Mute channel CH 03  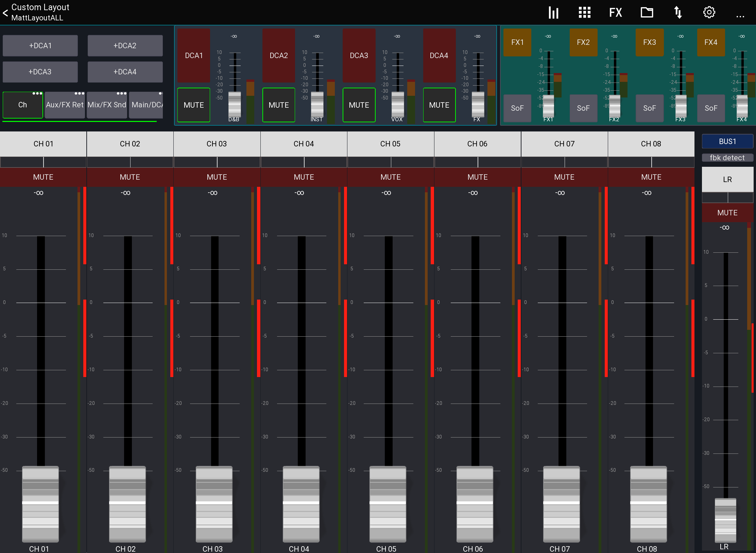click(x=217, y=177)
